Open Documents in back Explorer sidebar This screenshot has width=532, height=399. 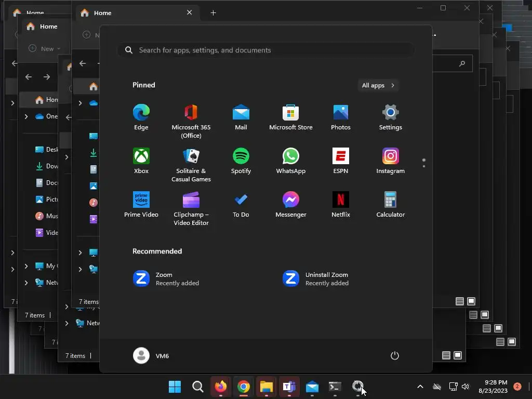pos(46,182)
